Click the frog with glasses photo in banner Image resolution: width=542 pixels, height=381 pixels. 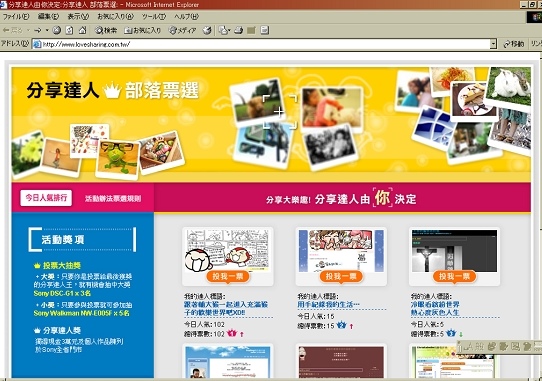118,159
